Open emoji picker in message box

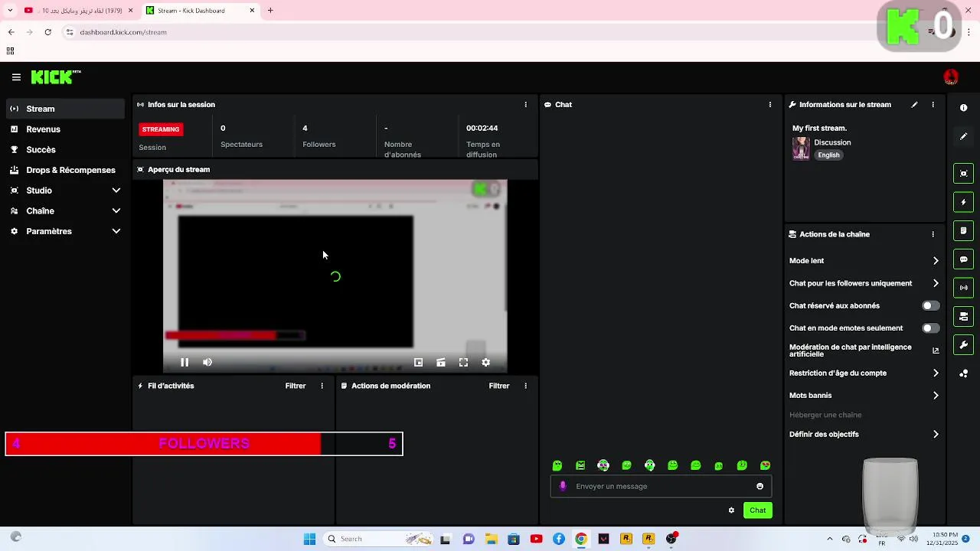759,487
